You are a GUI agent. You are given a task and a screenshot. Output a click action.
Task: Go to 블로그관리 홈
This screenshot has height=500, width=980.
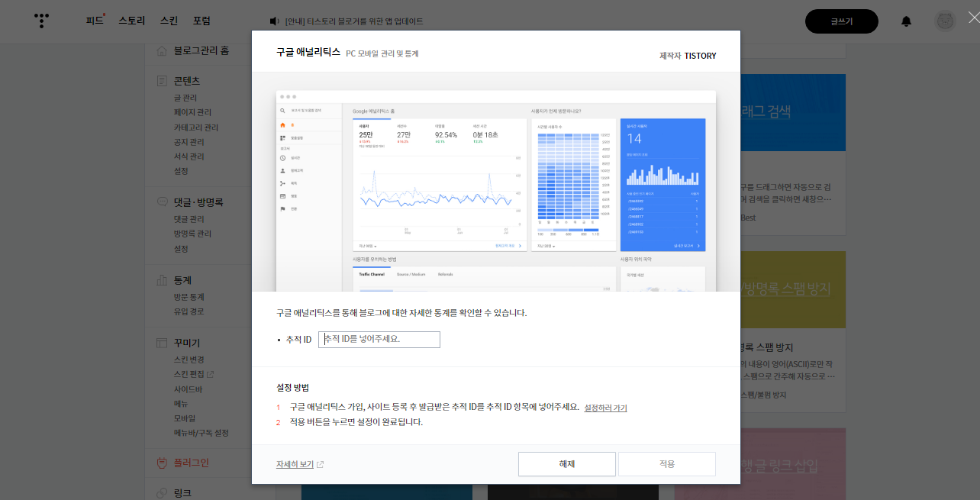[x=201, y=50]
